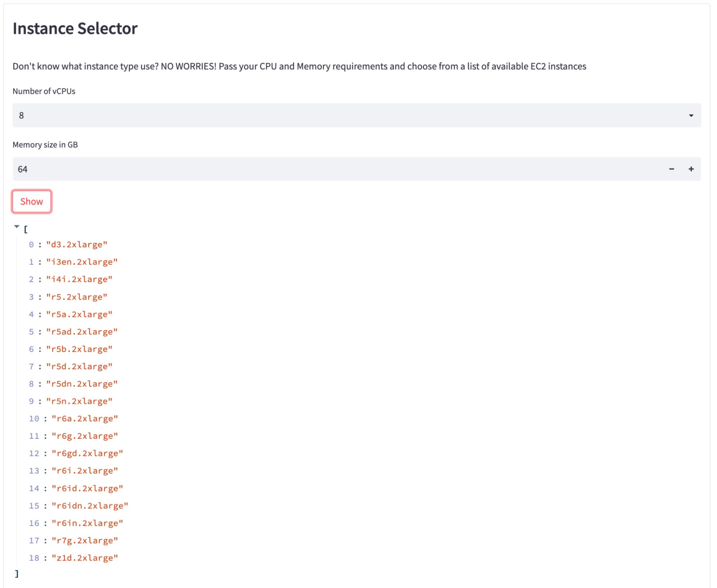Screen dimensions: 717x588
Task: Collapse the JSON results array triangle
Action: (16, 227)
